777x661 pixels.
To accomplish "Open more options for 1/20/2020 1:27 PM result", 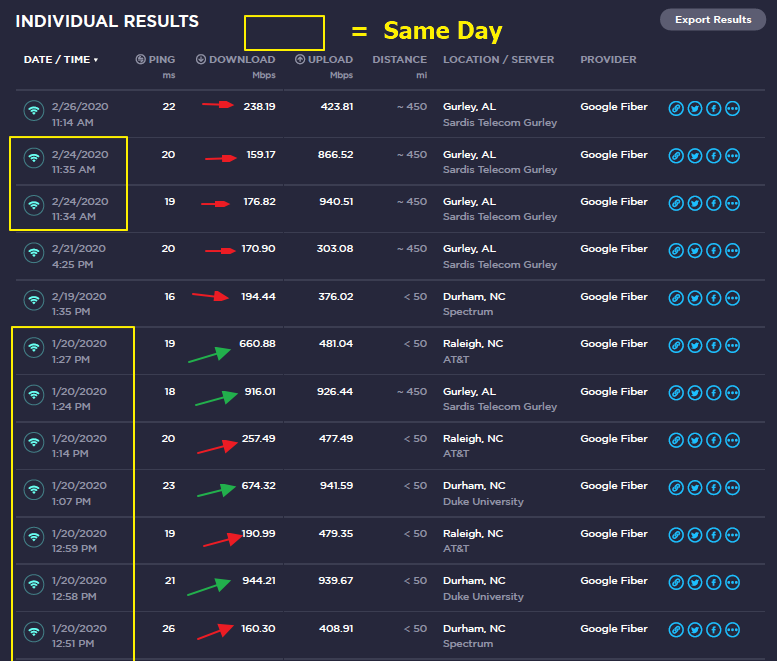I will [x=732, y=345].
